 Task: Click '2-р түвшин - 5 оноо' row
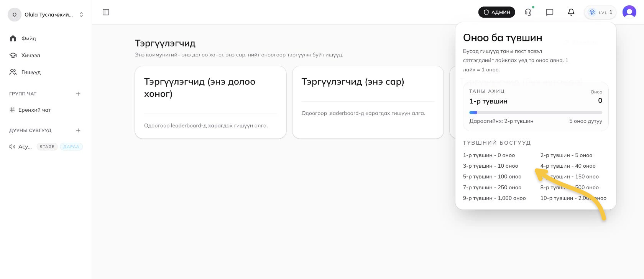click(x=566, y=155)
